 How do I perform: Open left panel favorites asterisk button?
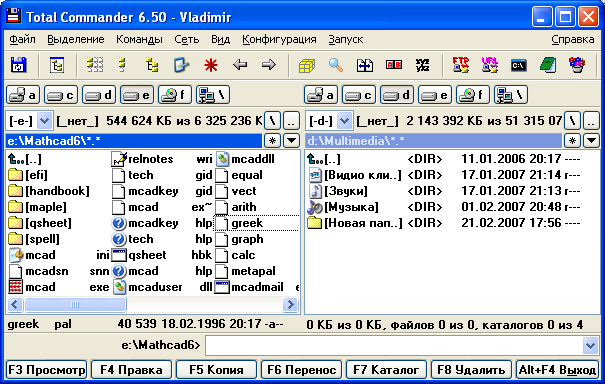tap(272, 141)
